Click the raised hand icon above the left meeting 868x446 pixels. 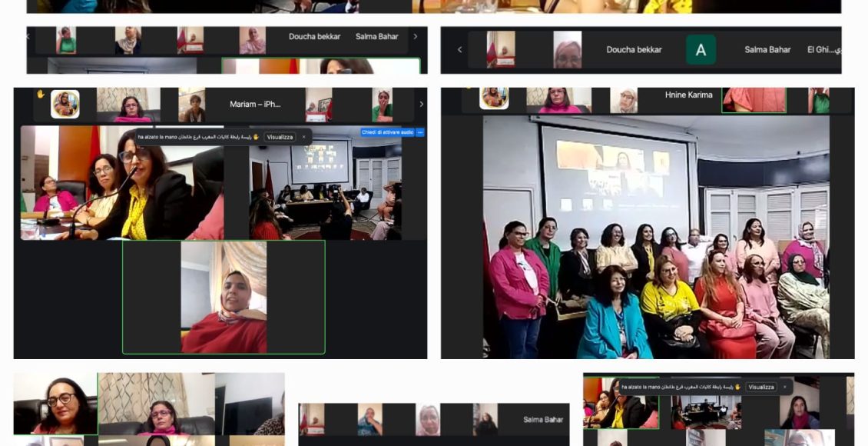[41, 94]
